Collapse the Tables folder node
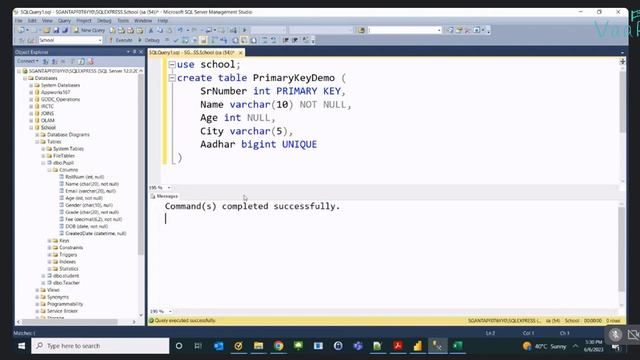Screen dimensions: 640x360 click(x=37, y=142)
